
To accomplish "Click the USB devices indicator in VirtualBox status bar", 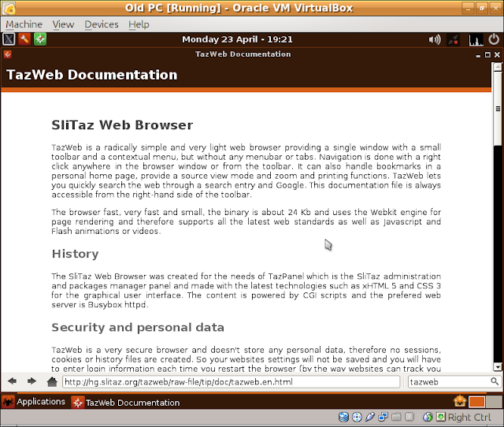I will tap(370, 417).
